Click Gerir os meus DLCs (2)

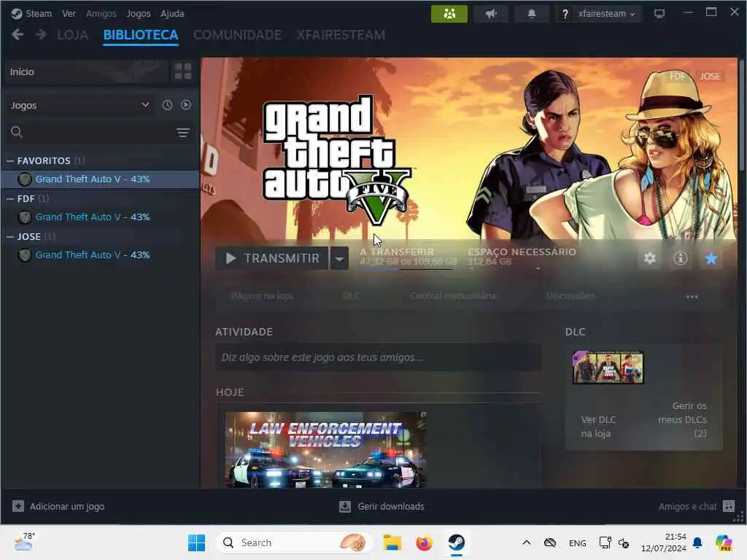point(682,419)
